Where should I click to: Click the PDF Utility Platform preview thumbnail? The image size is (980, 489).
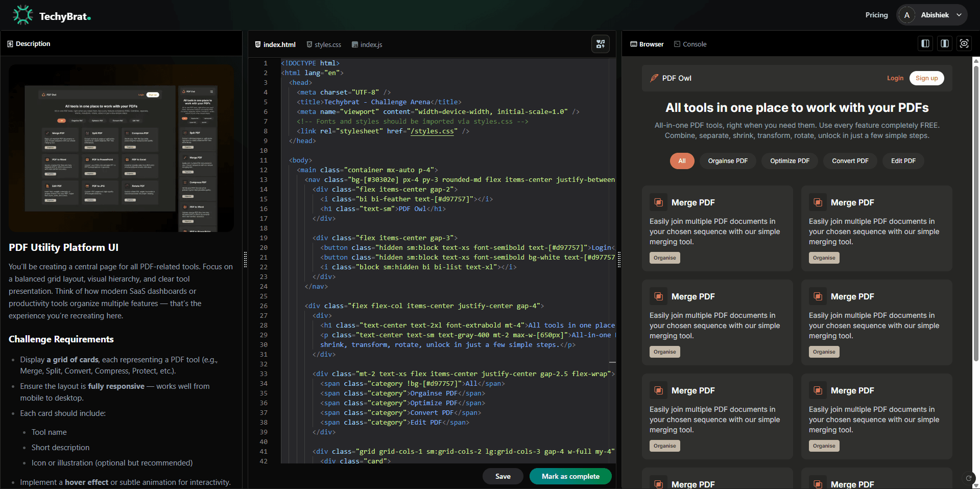pos(122,148)
